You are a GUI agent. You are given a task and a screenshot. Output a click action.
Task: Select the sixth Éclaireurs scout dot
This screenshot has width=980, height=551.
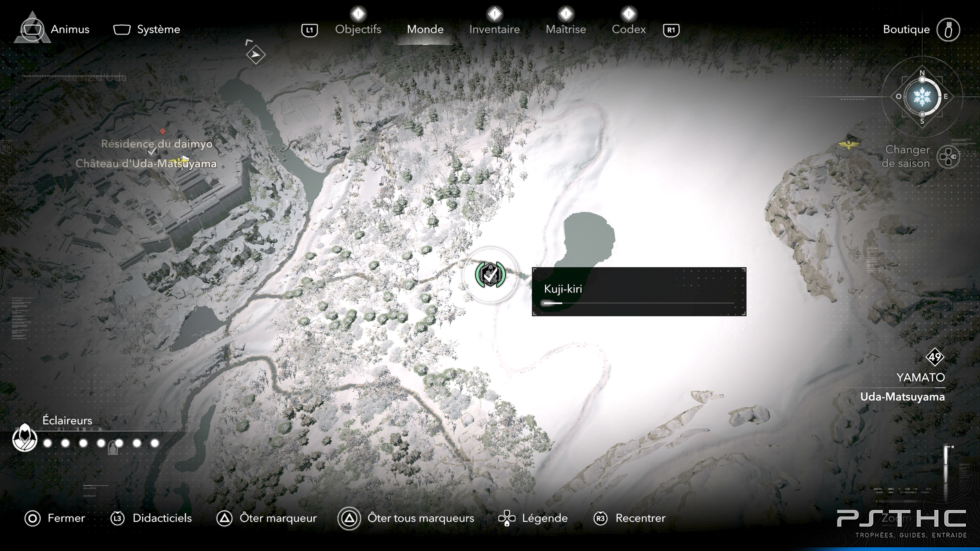click(x=137, y=443)
